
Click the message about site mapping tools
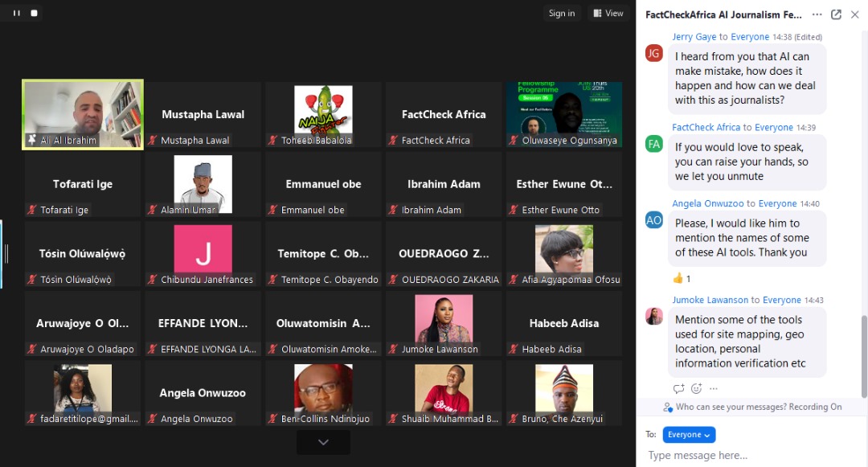747,342
